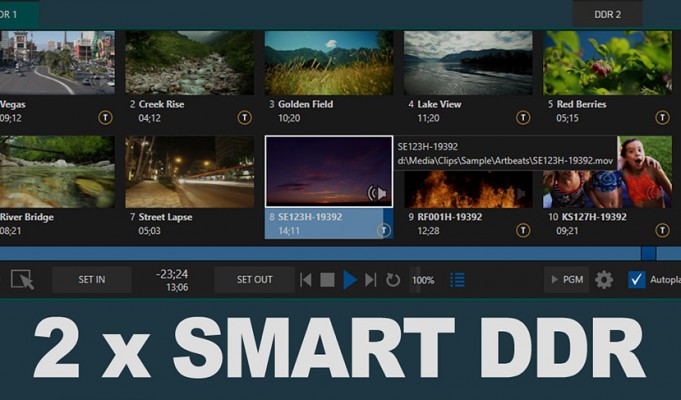Image resolution: width=681 pixels, height=400 pixels.
Task: Click the T icon on Creek Rise
Action: point(245,118)
